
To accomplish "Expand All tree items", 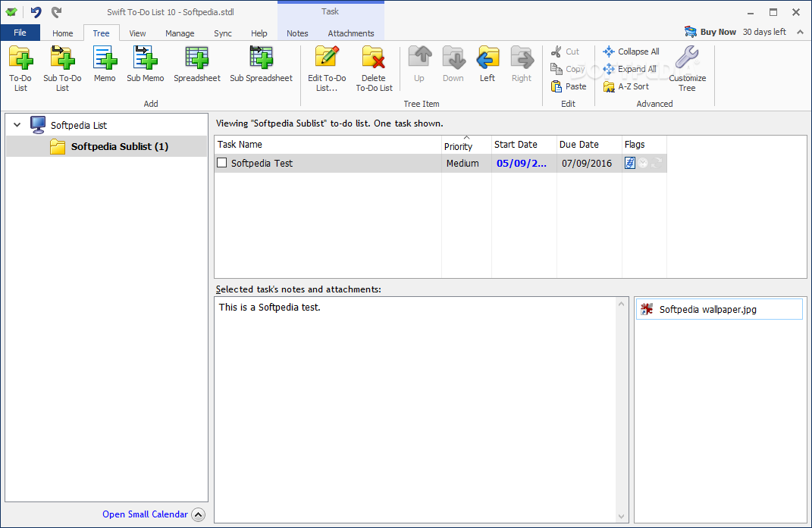I will click(630, 69).
